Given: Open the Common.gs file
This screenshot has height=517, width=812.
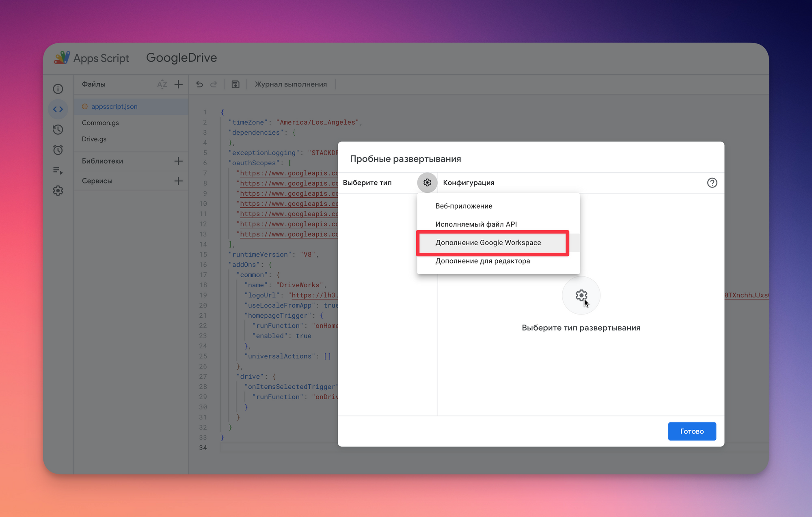Looking at the screenshot, I should (100, 123).
